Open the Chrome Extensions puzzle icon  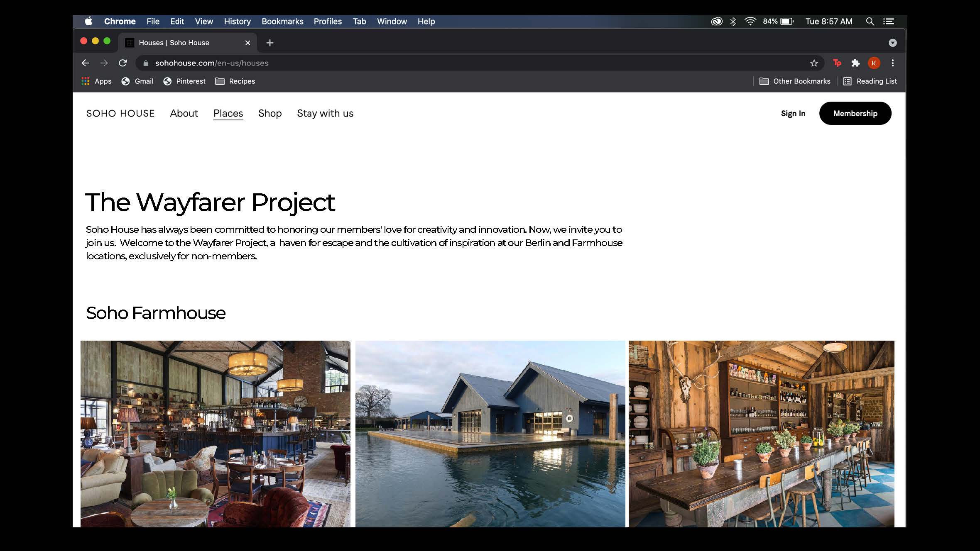(x=855, y=63)
